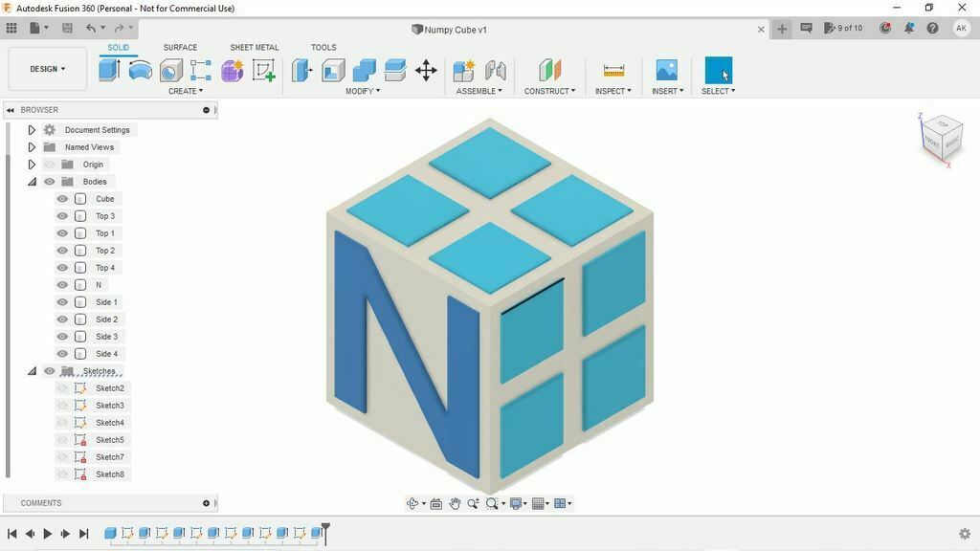The image size is (980, 551).
Task: Open the CREATE dropdown menu
Action: tap(186, 91)
